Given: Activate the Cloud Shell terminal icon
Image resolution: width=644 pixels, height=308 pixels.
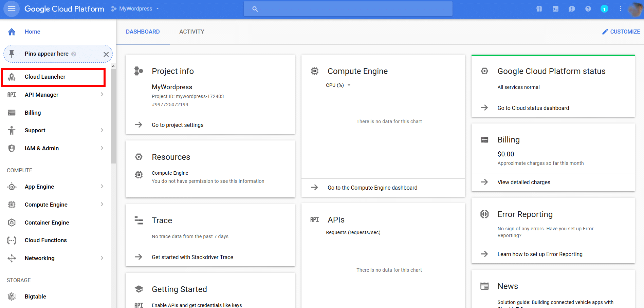Looking at the screenshot, I should 555,9.
